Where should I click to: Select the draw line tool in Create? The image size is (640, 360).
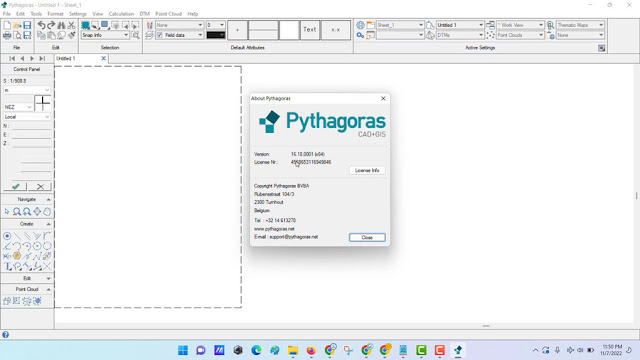click(17, 236)
